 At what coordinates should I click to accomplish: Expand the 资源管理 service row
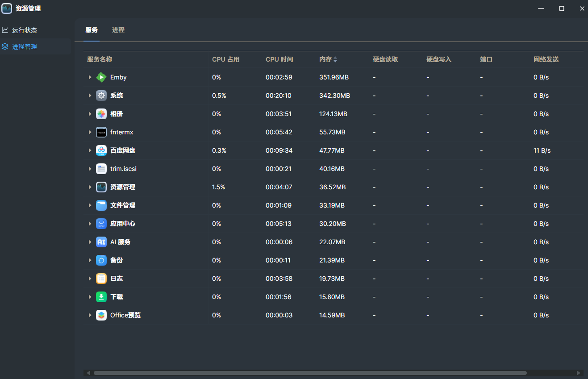click(90, 187)
